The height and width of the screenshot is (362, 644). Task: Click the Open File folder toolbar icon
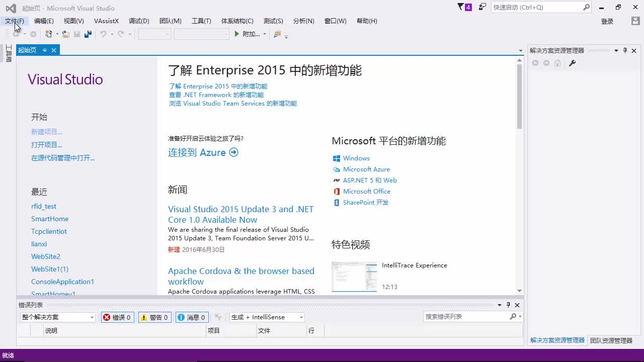point(66,34)
